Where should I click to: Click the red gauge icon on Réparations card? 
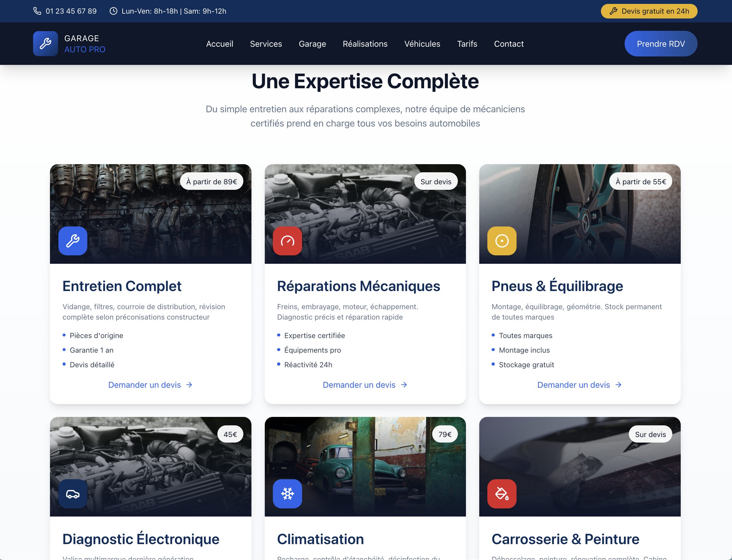[287, 241]
